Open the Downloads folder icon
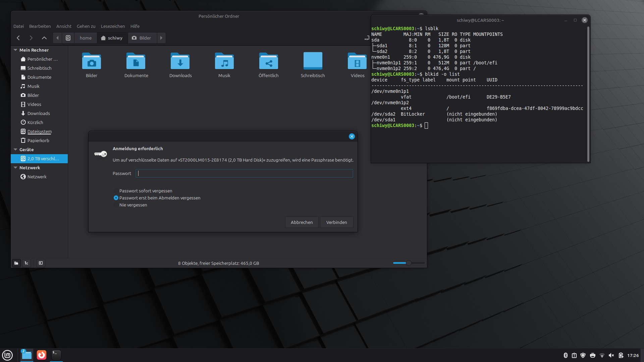 point(180,62)
